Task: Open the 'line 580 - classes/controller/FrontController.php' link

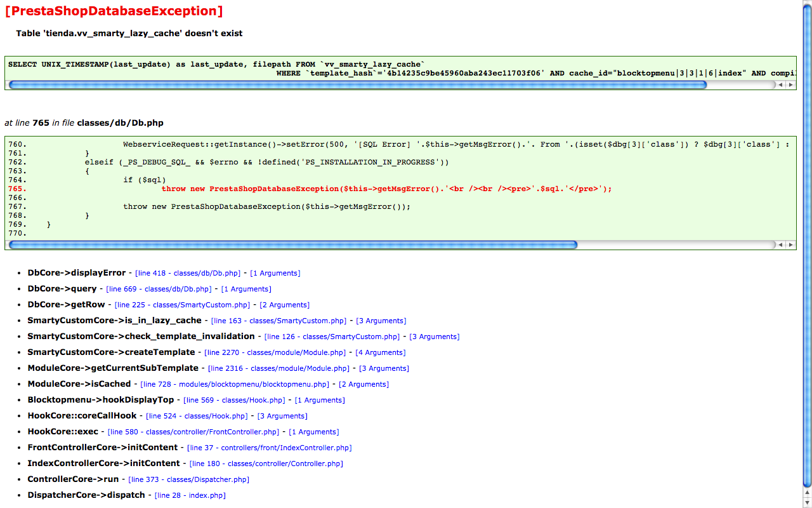Action: [x=194, y=432]
